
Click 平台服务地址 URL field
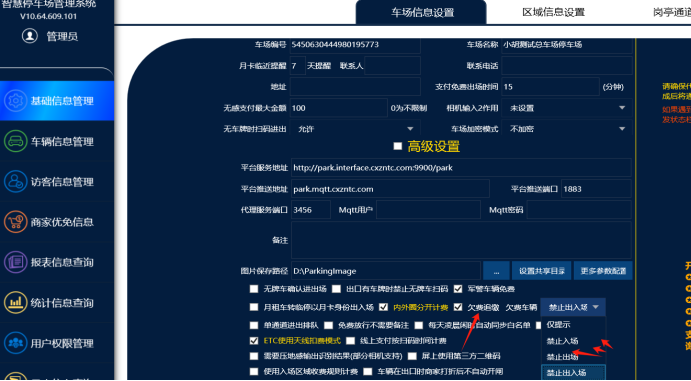(x=461, y=168)
